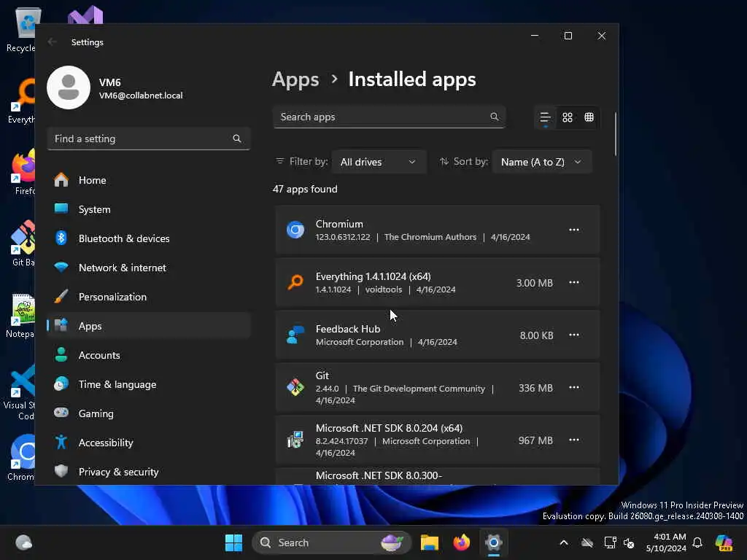Image resolution: width=747 pixels, height=560 pixels.
Task: Open the Copilot preview icon
Action: 724,542
